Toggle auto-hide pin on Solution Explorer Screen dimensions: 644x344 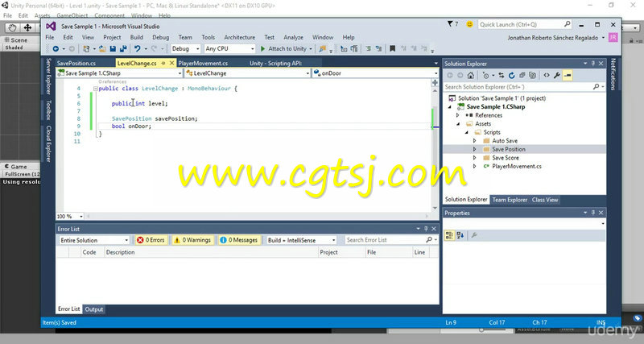pos(593,64)
